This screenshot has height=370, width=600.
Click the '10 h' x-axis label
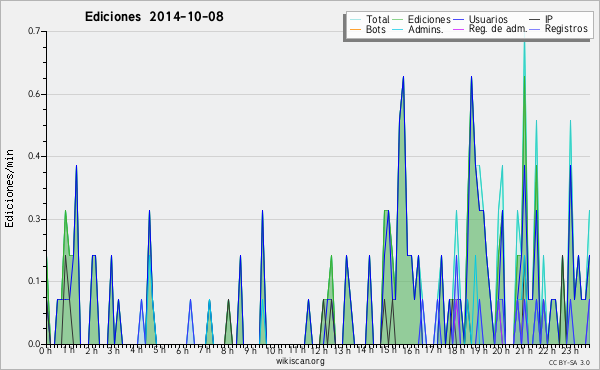coord(274,350)
